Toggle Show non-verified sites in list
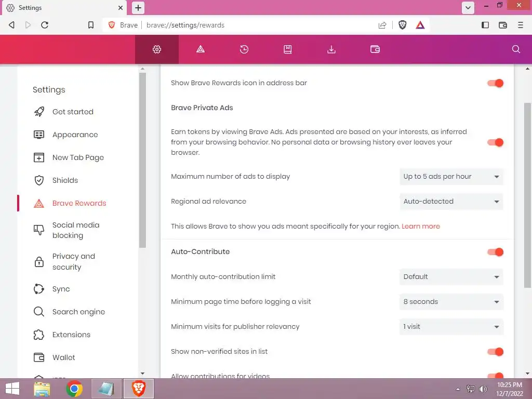 click(495, 352)
